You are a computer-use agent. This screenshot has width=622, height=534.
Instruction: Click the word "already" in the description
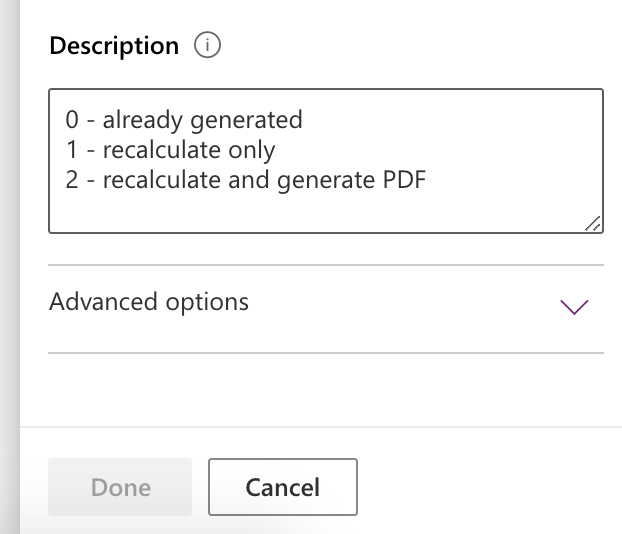point(139,121)
